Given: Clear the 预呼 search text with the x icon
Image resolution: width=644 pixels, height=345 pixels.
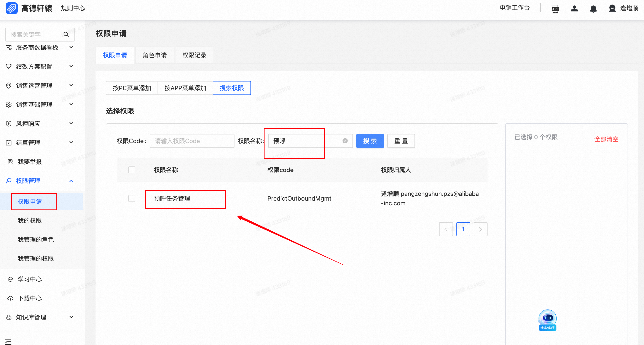Looking at the screenshot, I should coord(345,141).
